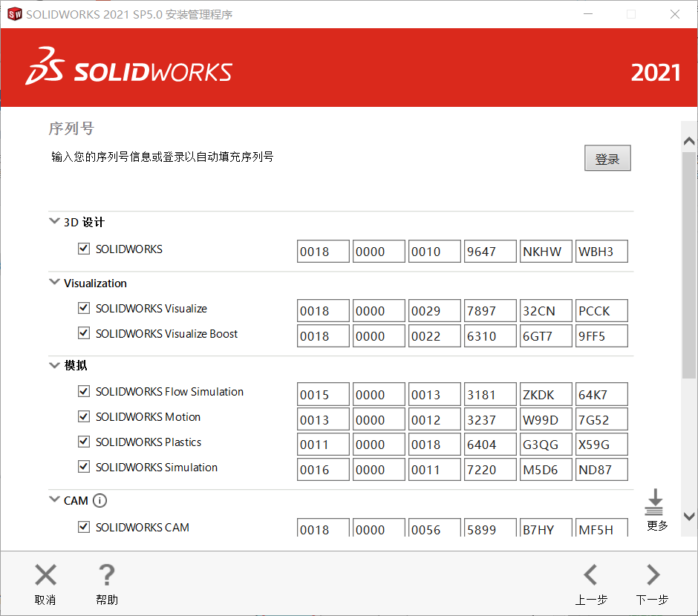Screen dimensions: 698x616
Task: Collapse the 模拟 section
Action: point(54,364)
